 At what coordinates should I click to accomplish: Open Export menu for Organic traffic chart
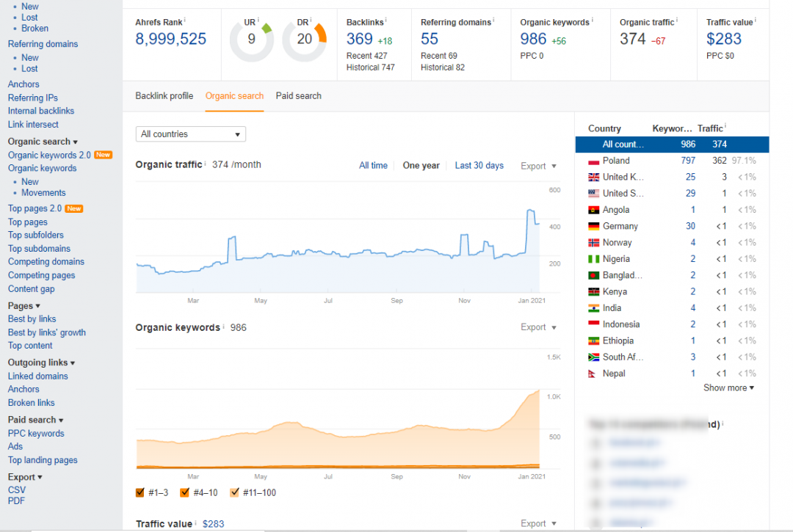point(538,166)
